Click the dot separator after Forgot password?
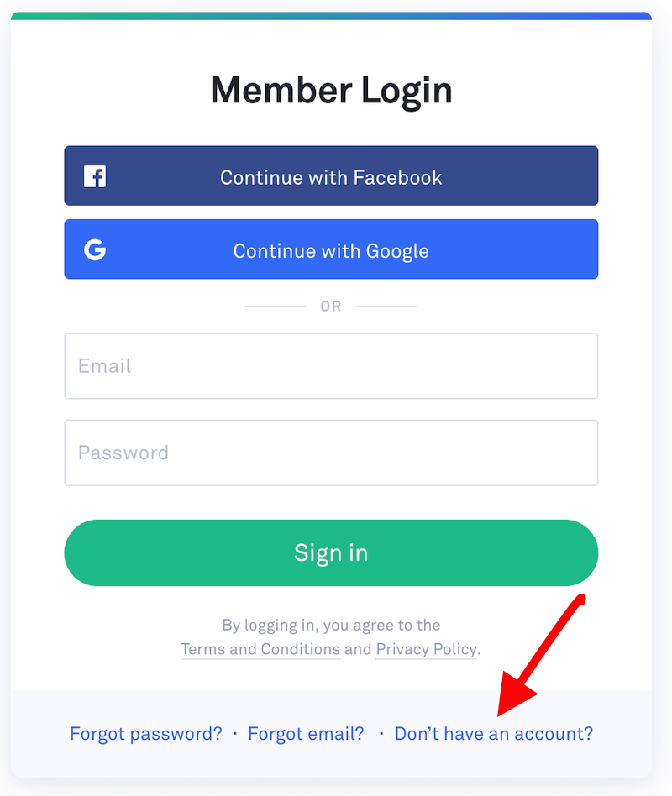This screenshot has width=672, height=796. tap(235, 733)
